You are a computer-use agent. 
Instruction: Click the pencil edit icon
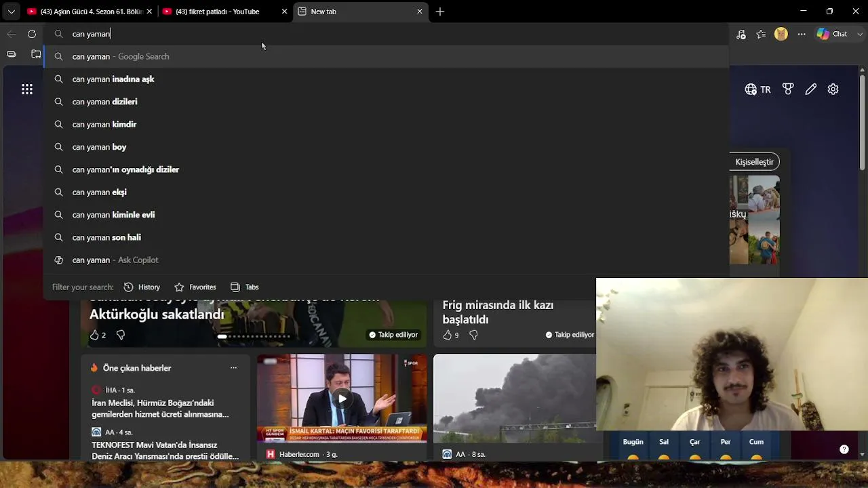[x=810, y=89]
